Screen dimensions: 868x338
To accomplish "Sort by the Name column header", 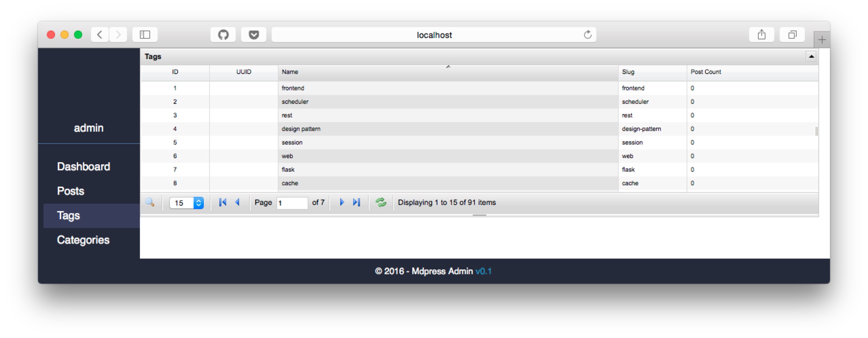I will pos(448,72).
